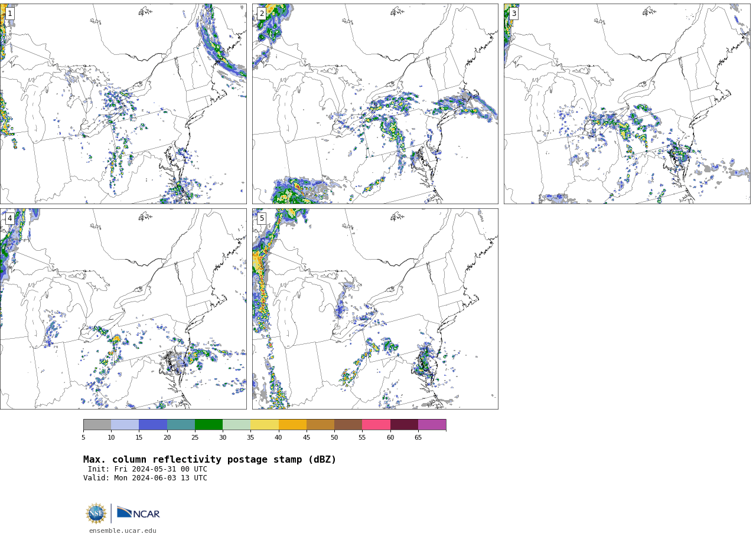756x537 pixels.
Task: Select the teal 20-25 dBZ swatch
Action: (x=181, y=425)
